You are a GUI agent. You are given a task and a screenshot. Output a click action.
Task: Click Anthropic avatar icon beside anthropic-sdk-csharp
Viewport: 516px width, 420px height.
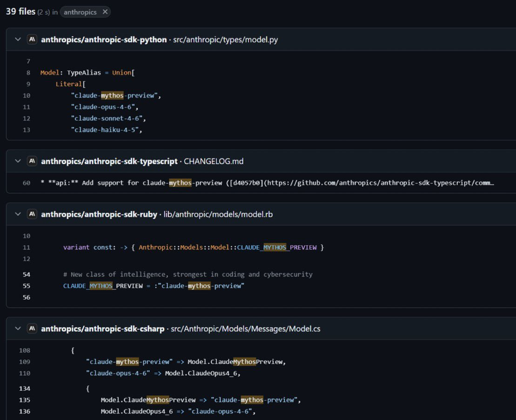coord(32,328)
